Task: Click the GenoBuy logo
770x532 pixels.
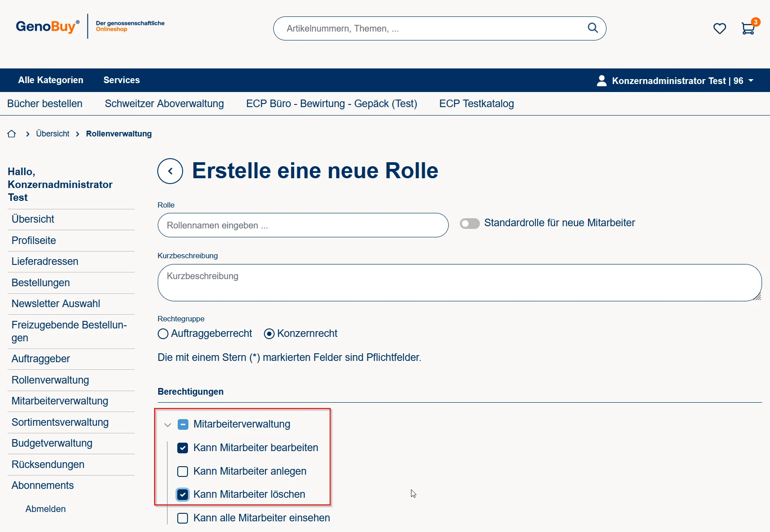Action: click(x=48, y=27)
